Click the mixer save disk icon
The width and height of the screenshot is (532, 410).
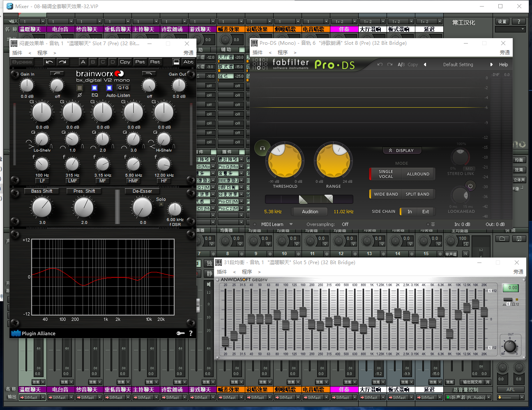519,239
